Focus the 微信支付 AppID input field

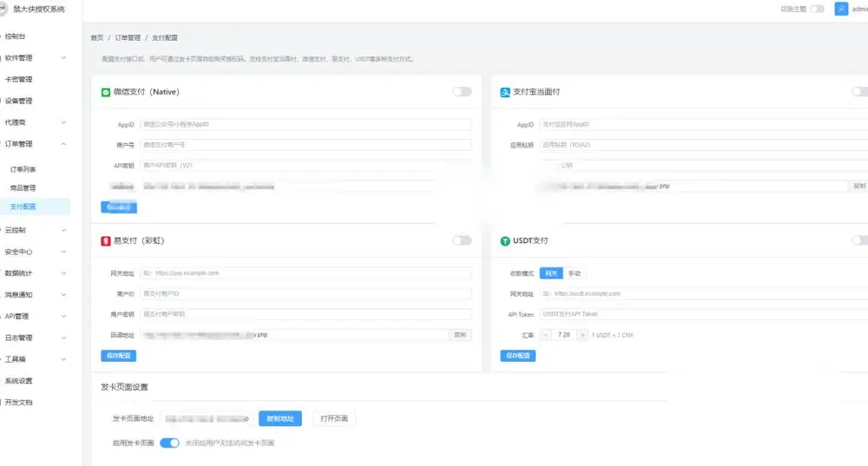click(x=306, y=124)
